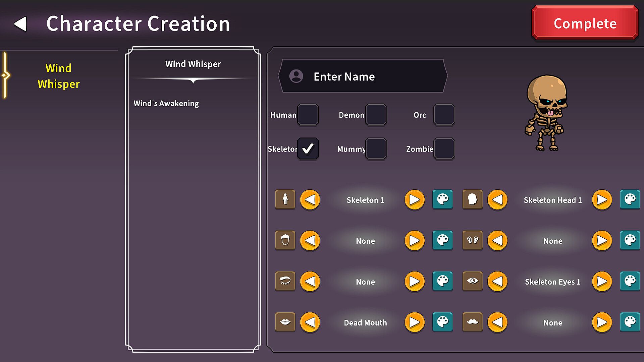Enable the Demon race checkbox
The width and height of the screenshot is (644, 362).
(376, 115)
